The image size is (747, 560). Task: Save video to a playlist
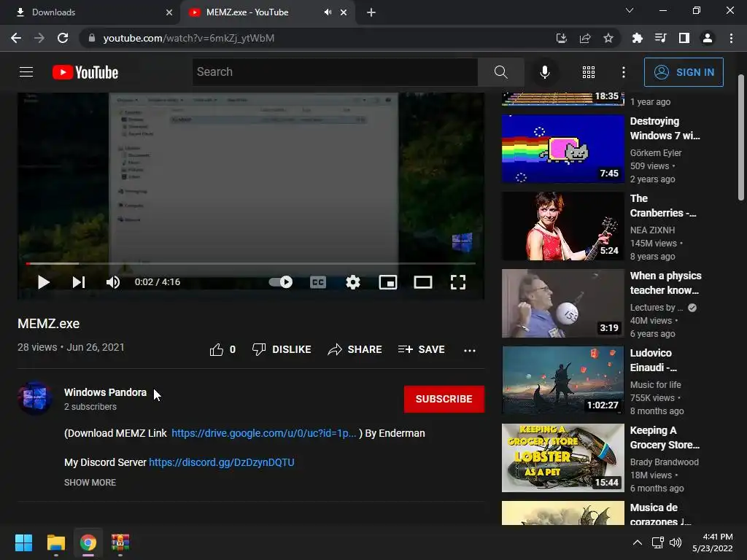pyautogui.click(x=421, y=349)
